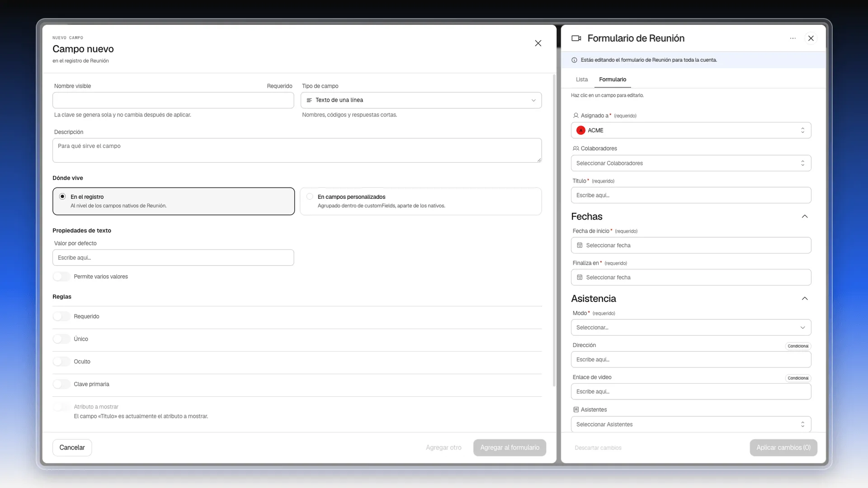Screen dimensions: 868x488
Task: Click the Título input field
Action: [691, 195]
